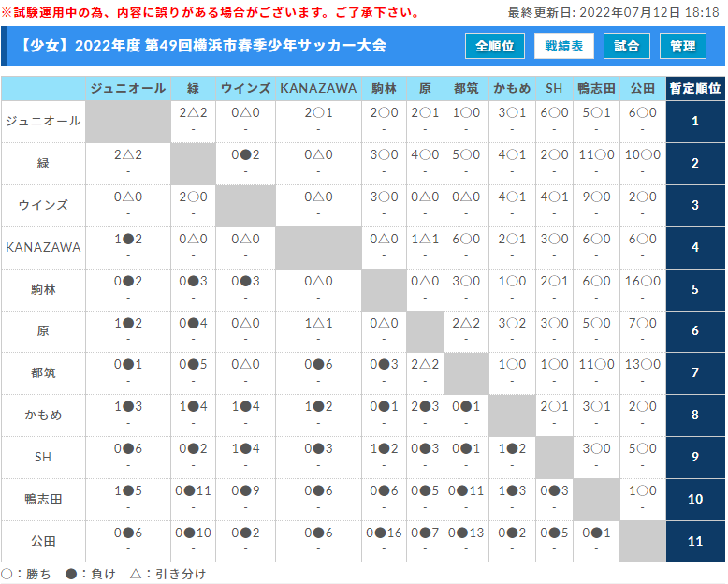Click SH vs 公田 score 5○0
728x584 pixels.
643,449
